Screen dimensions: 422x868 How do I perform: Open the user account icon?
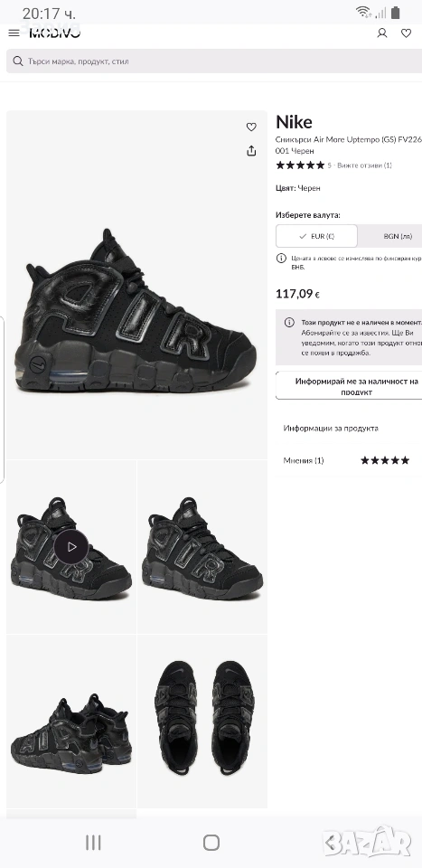click(382, 33)
